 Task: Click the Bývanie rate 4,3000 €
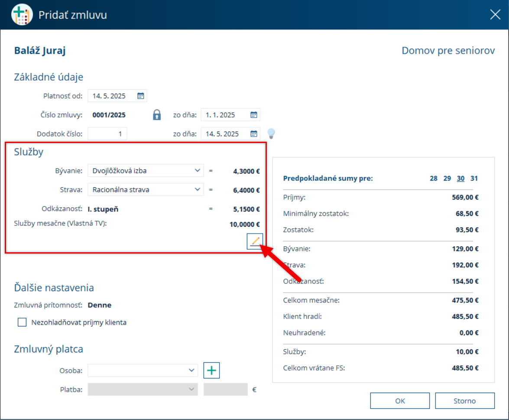246,172
